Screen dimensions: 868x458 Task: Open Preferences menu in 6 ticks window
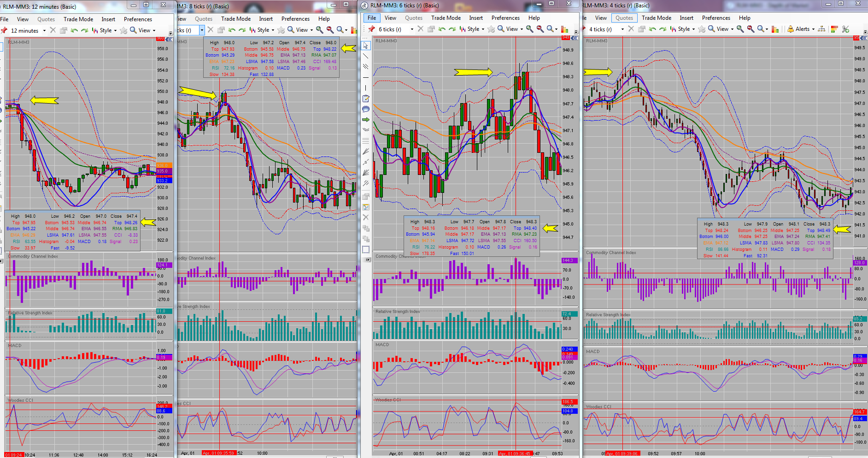(x=505, y=18)
